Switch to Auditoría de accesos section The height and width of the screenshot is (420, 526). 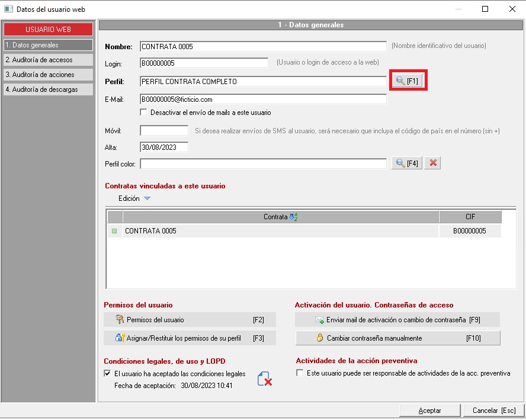pyautogui.click(x=48, y=59)
